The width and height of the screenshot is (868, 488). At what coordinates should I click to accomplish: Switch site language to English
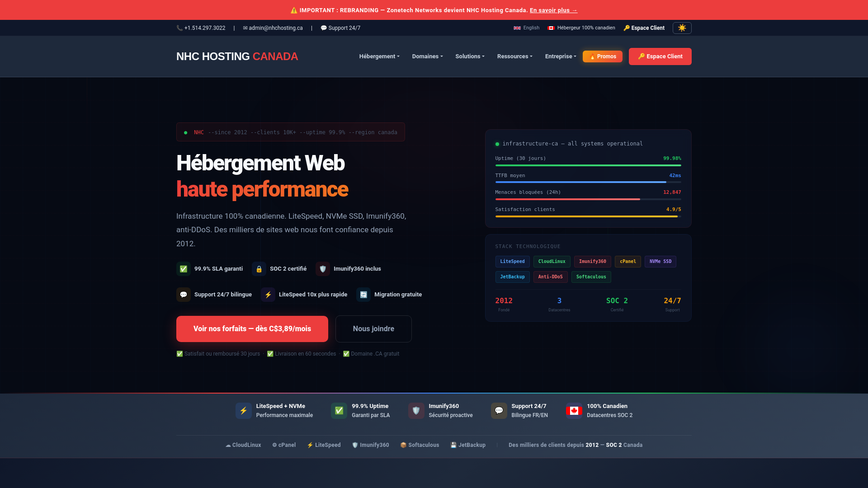[527, 28]
